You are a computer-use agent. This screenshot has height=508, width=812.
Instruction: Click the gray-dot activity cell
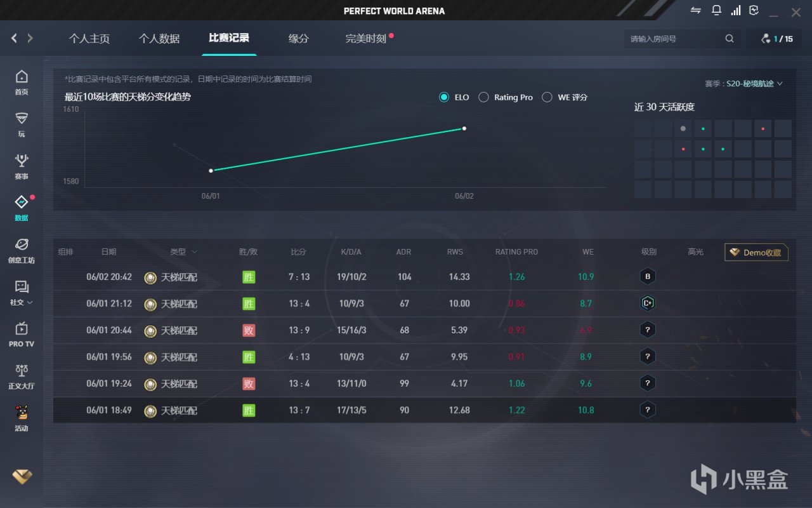point(683,128)
